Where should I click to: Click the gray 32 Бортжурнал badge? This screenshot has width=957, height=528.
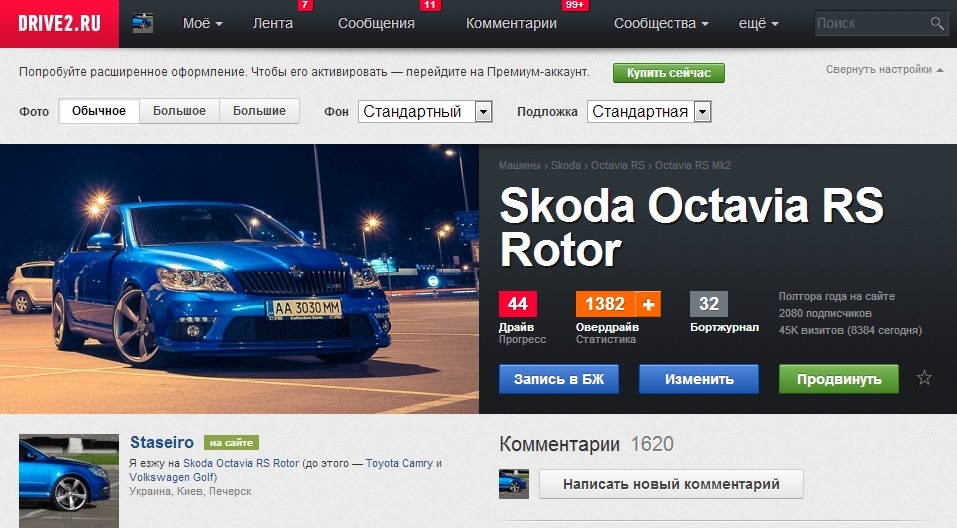click(709, 304)
